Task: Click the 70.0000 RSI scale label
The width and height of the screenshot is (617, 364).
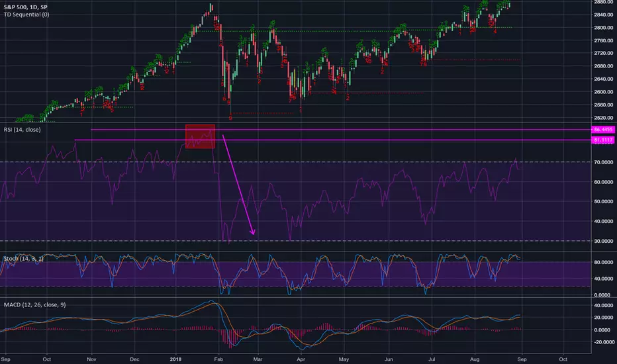Action: point(604,162)
